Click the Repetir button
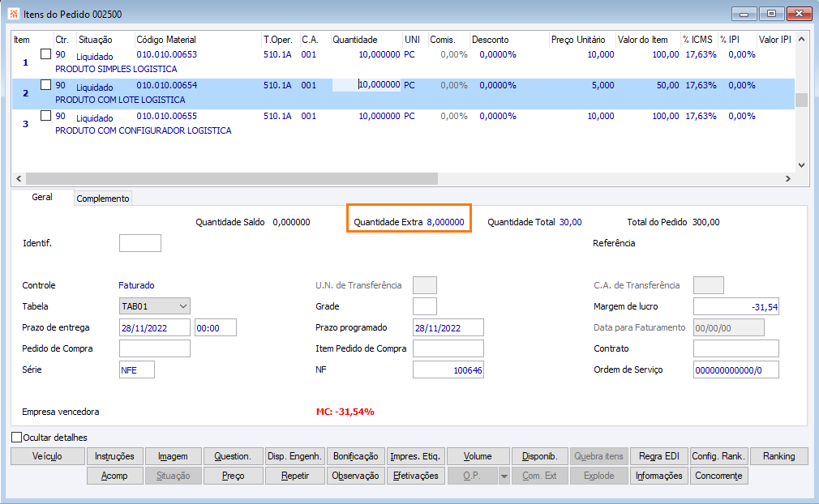Image resolution: width=819 pixels, height=504 pixels. point(294,476)
